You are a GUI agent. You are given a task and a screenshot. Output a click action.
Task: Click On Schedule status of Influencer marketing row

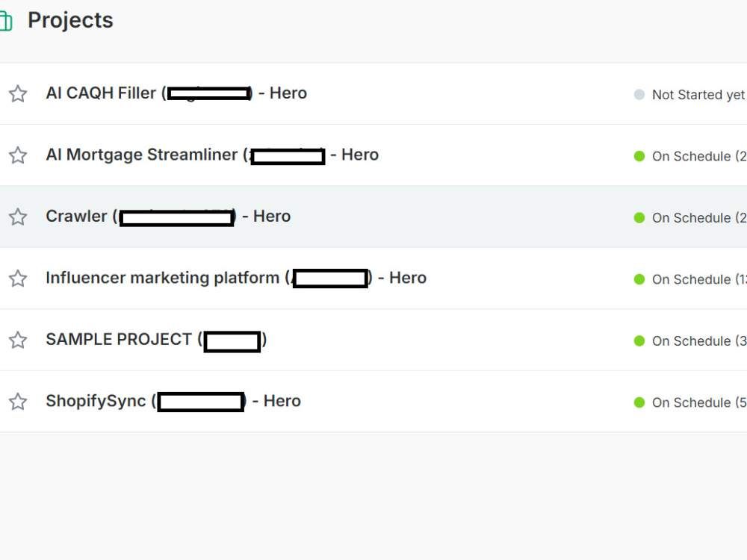click(699, 279)
